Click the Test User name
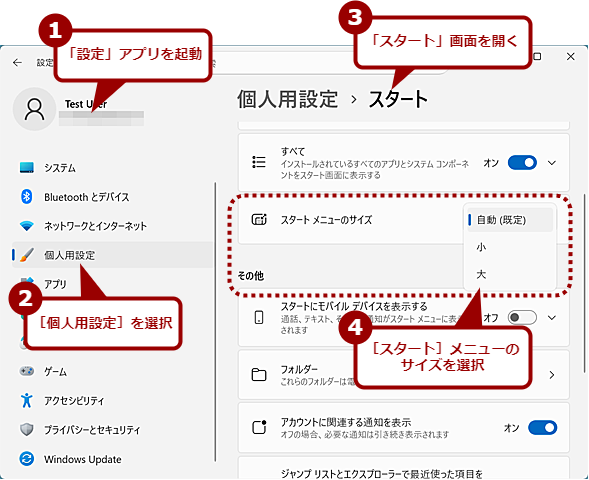 click(x=86, y=104)
